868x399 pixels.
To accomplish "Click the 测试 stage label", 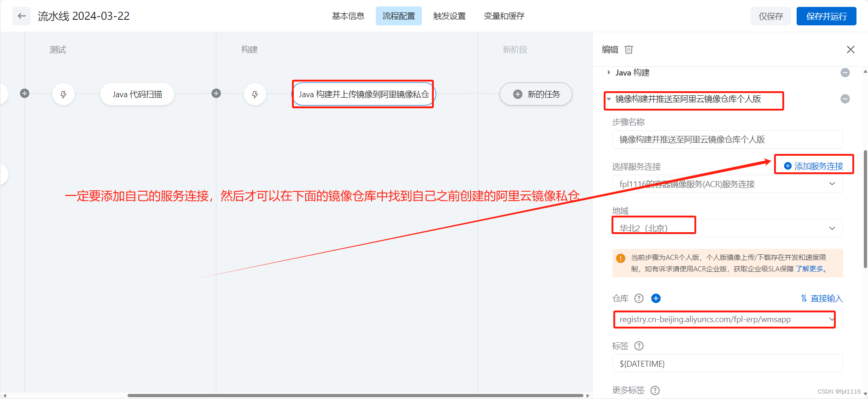I will pyautogui.click(x=58, y=49).
